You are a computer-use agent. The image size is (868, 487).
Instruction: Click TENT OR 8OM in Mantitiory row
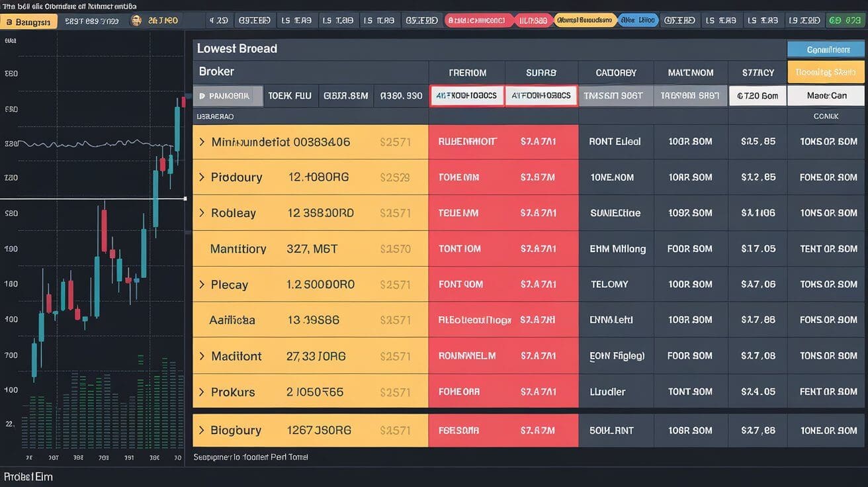[x=828, y=249]
